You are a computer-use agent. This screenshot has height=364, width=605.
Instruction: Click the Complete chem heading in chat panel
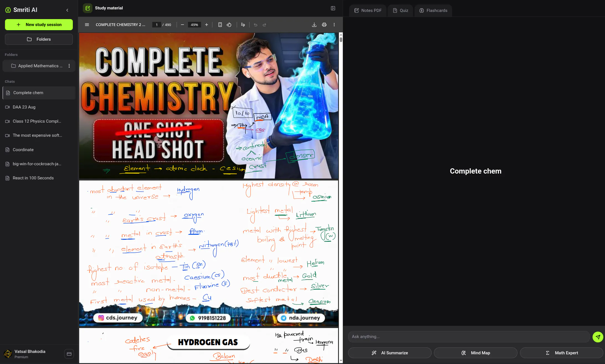(476, 171)
